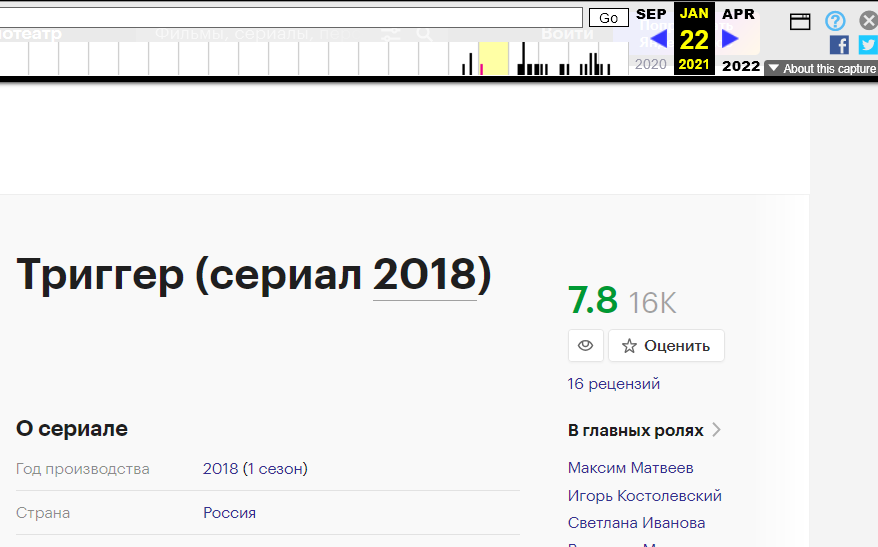Close the Wayback toolbar with X icon
The height and width of the screenshot is (547, 878).
868,21
